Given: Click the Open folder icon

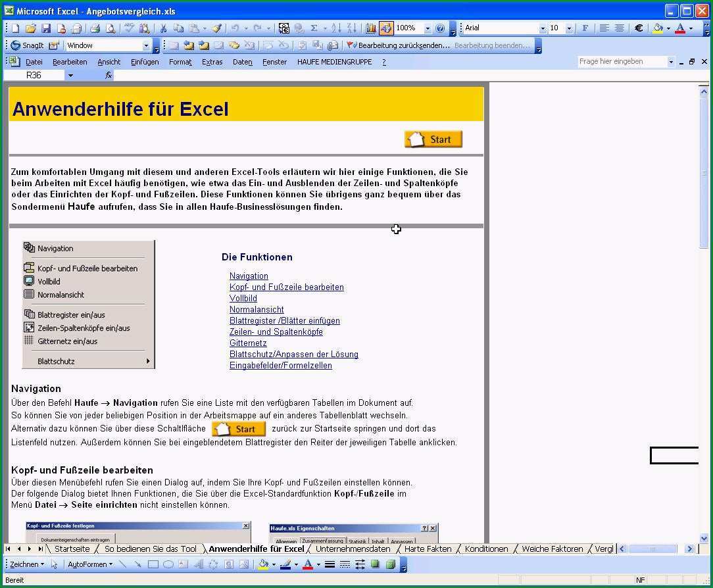Looking at the screenshot, I should tap(30, 28).
